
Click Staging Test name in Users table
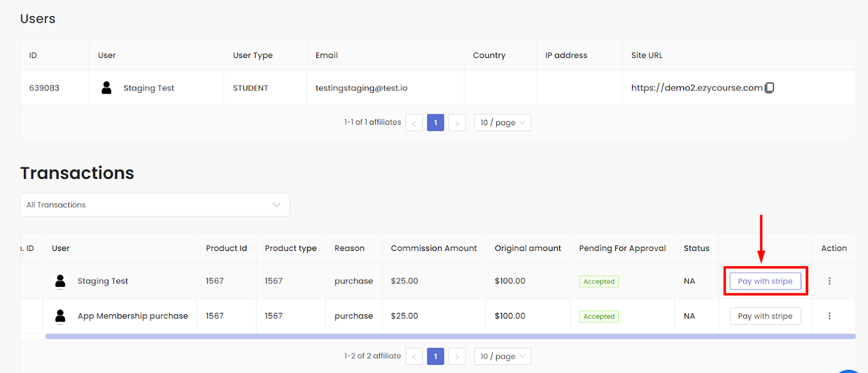point(149,88)
